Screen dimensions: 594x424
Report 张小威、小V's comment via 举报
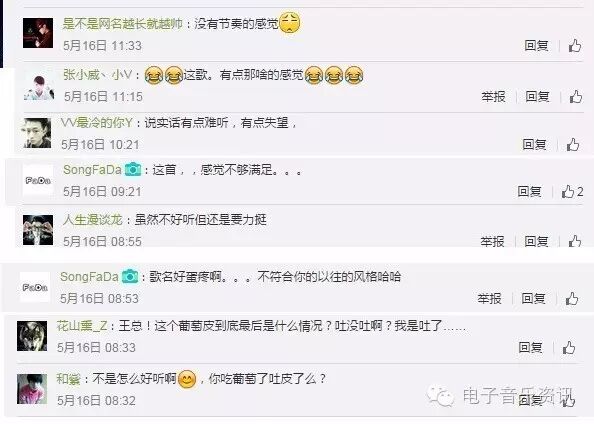point(493,97)
